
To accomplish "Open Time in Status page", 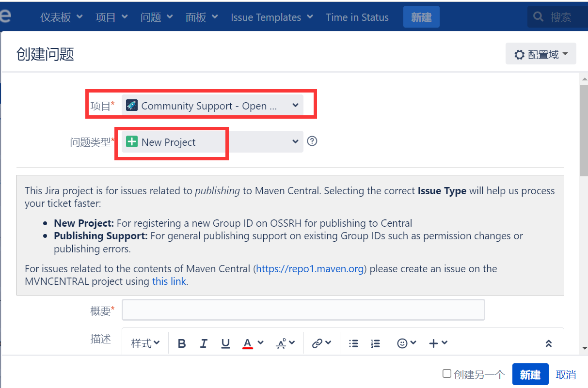I will [x=357, y=17].
